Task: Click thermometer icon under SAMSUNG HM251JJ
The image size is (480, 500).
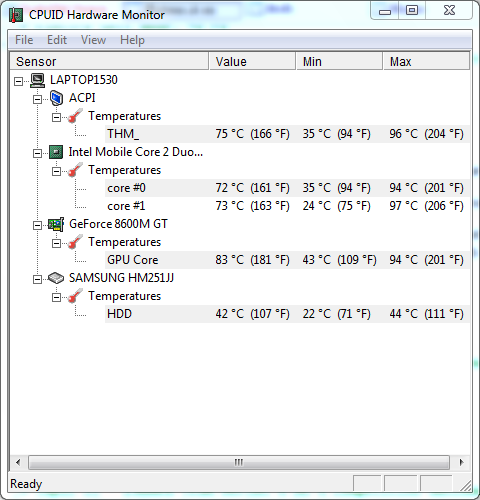Action: point(75,296)
